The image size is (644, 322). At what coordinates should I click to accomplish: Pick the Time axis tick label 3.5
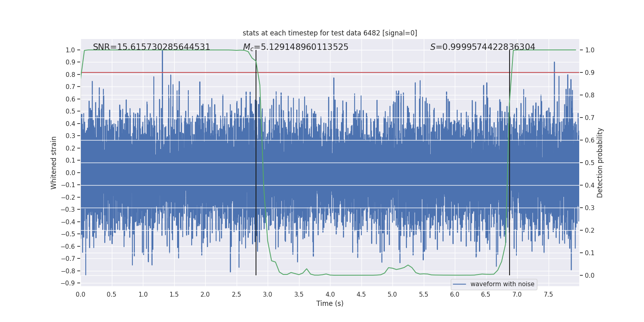(x=299, y=294)
